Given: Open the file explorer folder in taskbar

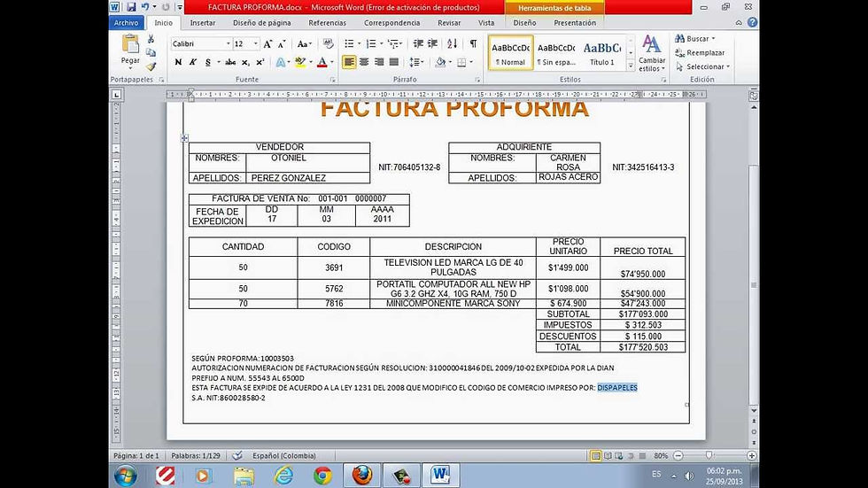Looking at the screenshot, I should 244,476.
